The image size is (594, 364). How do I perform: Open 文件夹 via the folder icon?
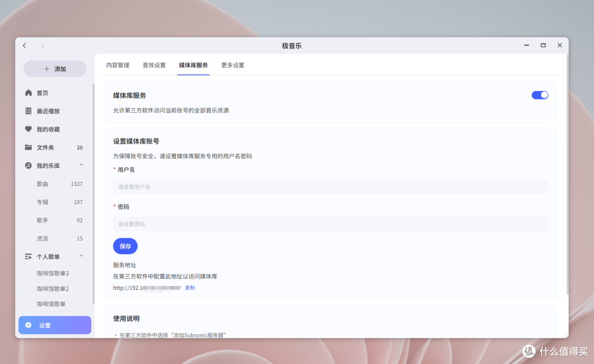click(29, 147)
